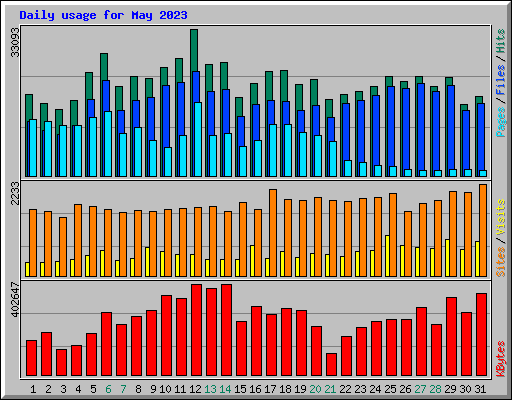Select green weekend day 28 label
Screen dimensions: 512x400
point(435,389)
